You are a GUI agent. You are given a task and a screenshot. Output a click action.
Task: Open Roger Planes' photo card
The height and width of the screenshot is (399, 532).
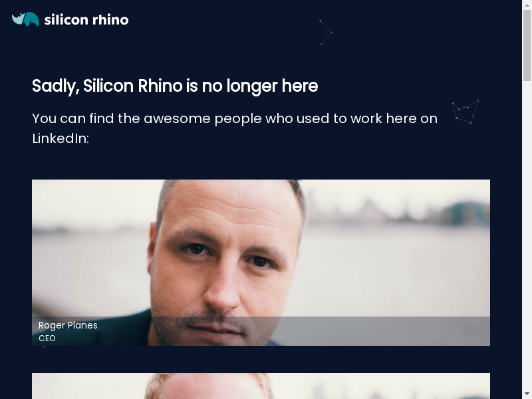(x=261, y=263)
